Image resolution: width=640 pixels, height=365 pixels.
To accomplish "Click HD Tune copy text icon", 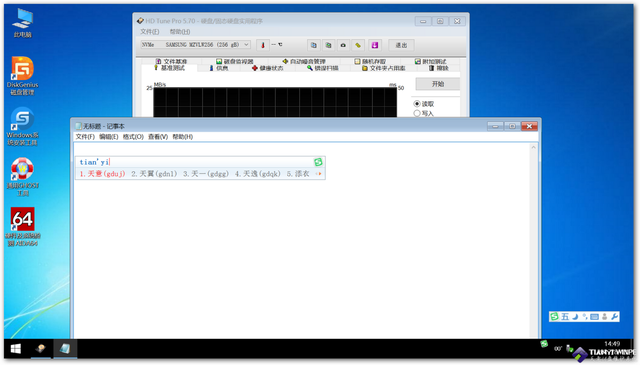I will coord(313,45).
